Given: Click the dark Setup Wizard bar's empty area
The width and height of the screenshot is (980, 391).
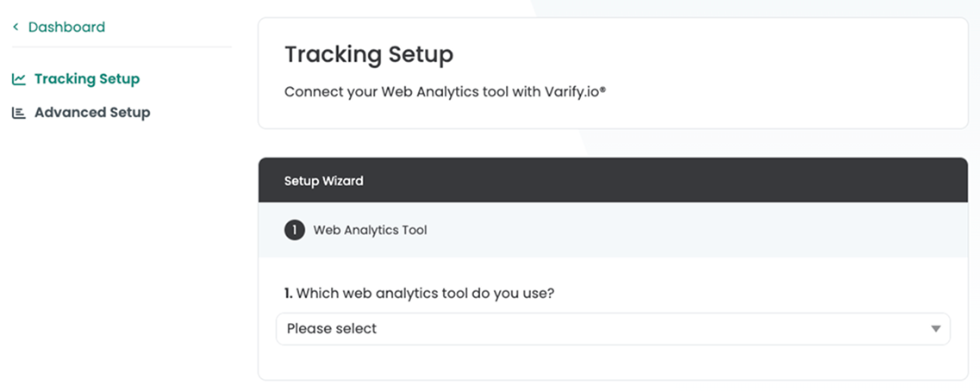Looking at the screenshot, I should tap(663, 181).
